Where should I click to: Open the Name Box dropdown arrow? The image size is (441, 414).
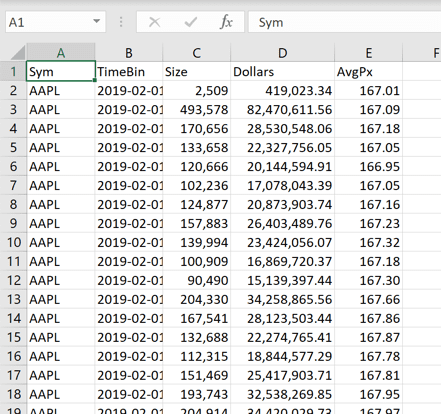click(x=97, y=22)
